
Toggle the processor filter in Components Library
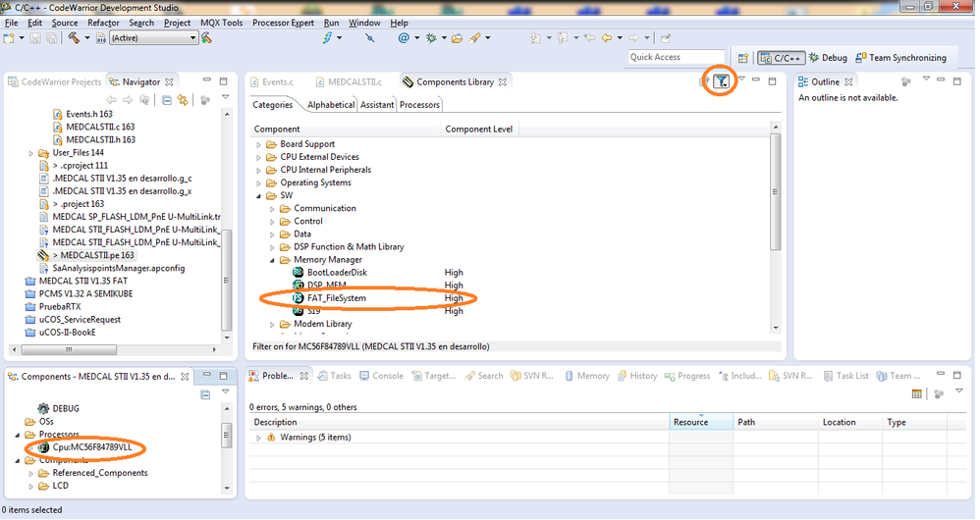point(721,81)
